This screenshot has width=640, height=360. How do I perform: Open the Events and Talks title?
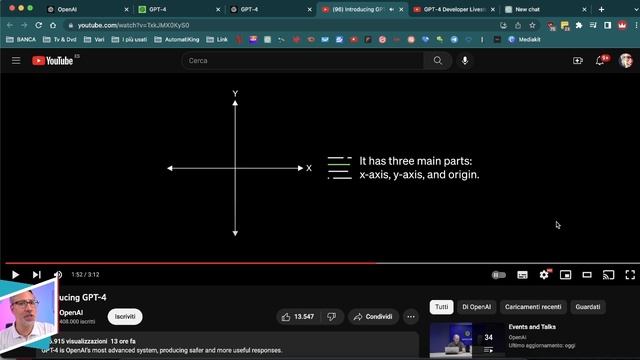click(x=532, y=327)
